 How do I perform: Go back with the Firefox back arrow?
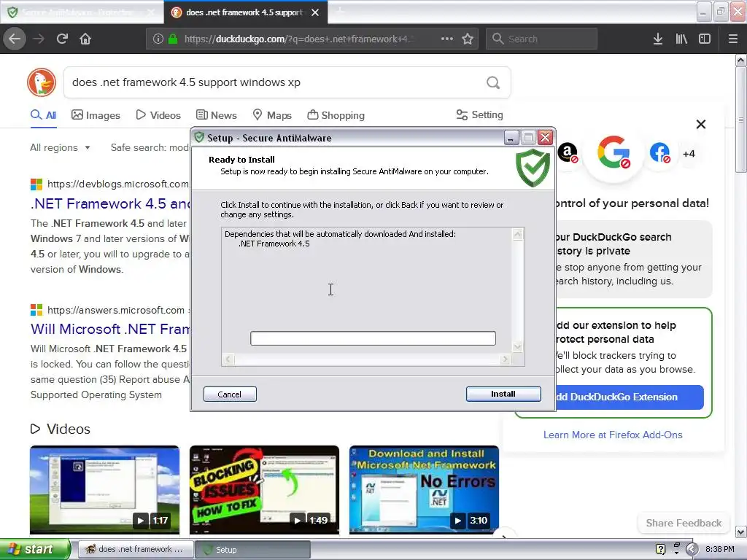[x=15, y=39]
